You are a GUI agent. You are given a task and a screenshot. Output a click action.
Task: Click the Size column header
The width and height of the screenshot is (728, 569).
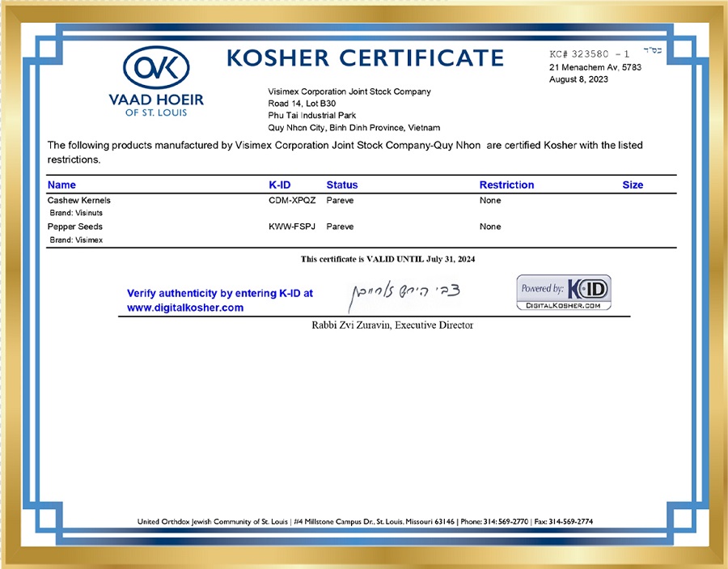(633, 185)
